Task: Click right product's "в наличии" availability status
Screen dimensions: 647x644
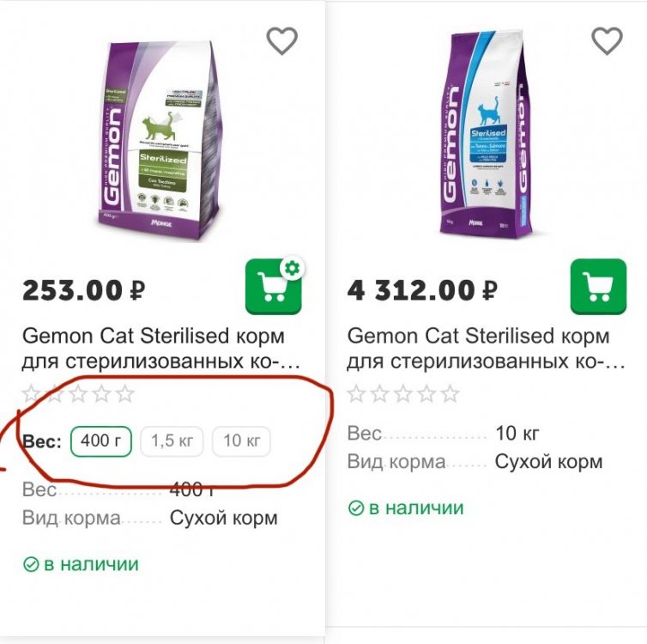Action: point(406,507)
